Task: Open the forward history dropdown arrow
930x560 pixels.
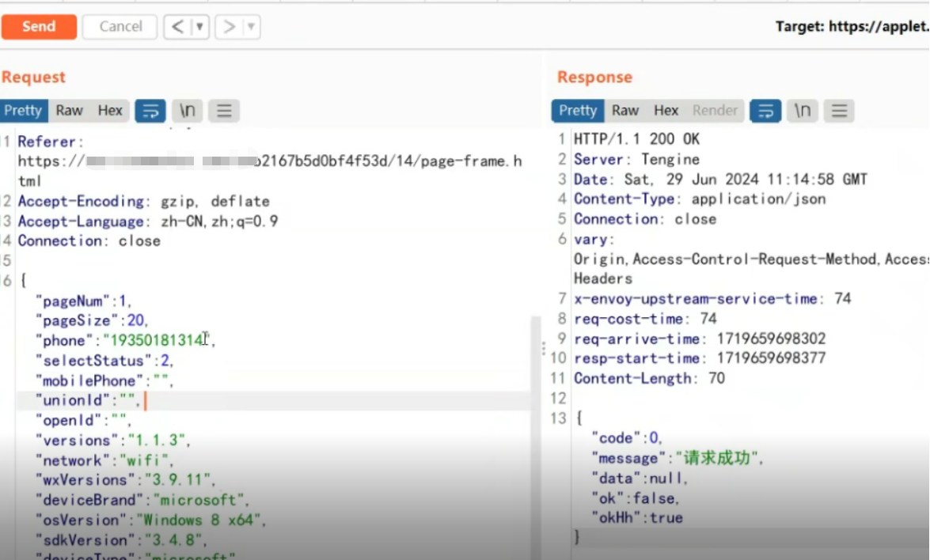Action: [251, 27]
